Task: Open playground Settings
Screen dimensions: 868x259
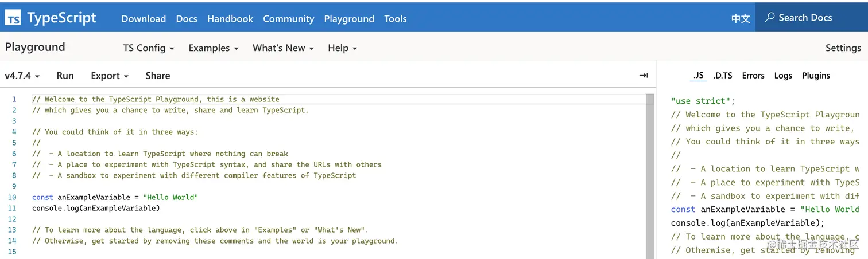Action: [843, 48]
